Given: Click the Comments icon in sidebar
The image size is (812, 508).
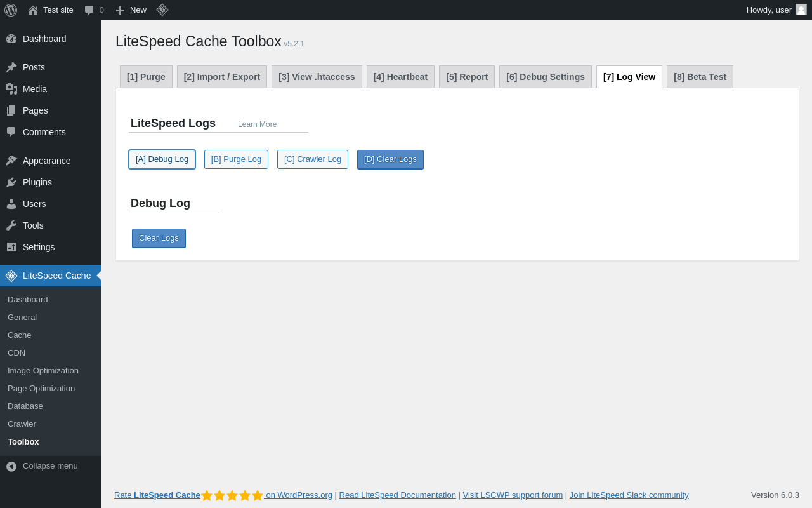Looking at the screenshot, I should 11,132.
